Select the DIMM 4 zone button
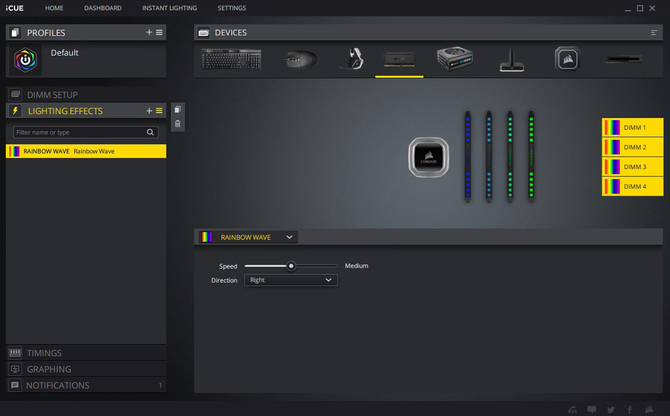 click(632, 186)
